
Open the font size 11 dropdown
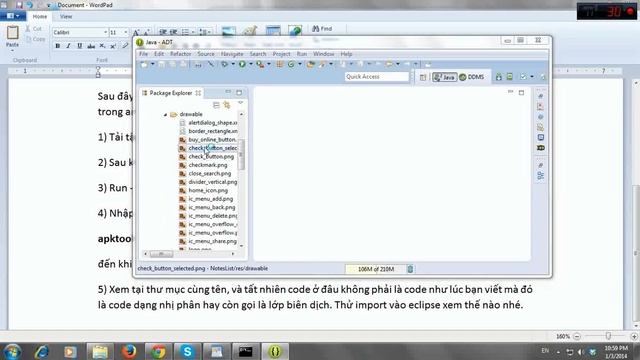pyautogui.click(x=126, y=32)
